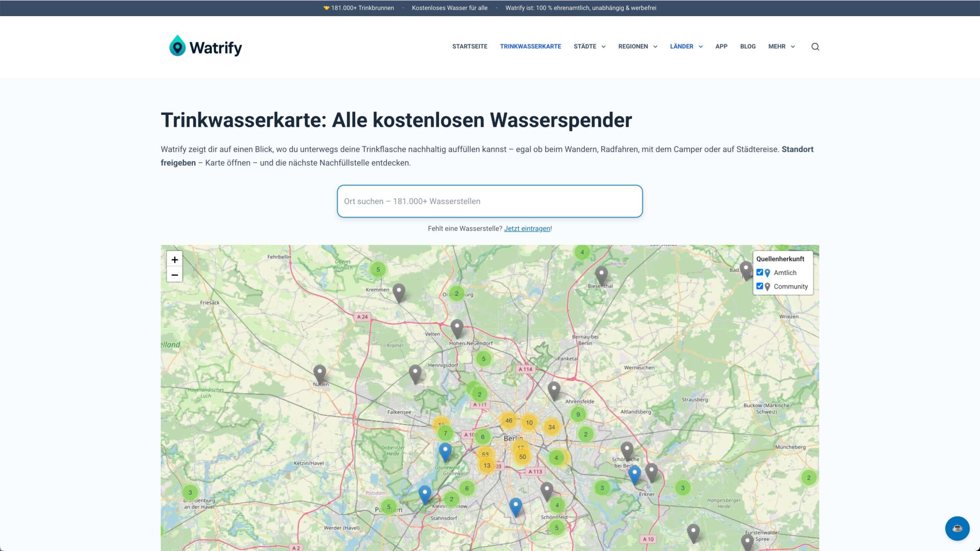Select the blue pin above Erkner

tap(635, 476)
